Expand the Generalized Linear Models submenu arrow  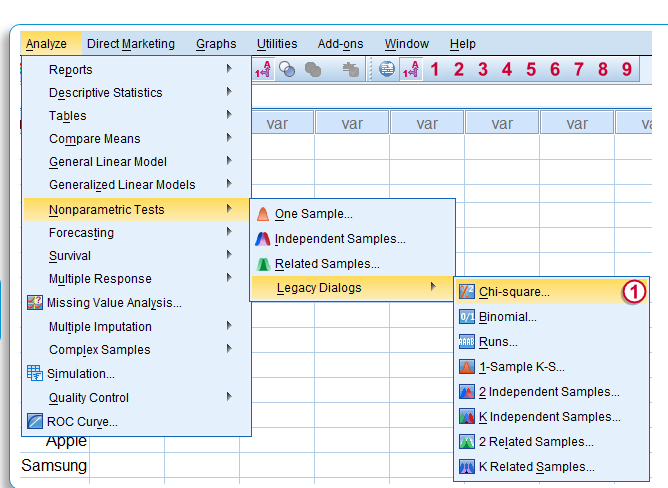coord(229,184)
